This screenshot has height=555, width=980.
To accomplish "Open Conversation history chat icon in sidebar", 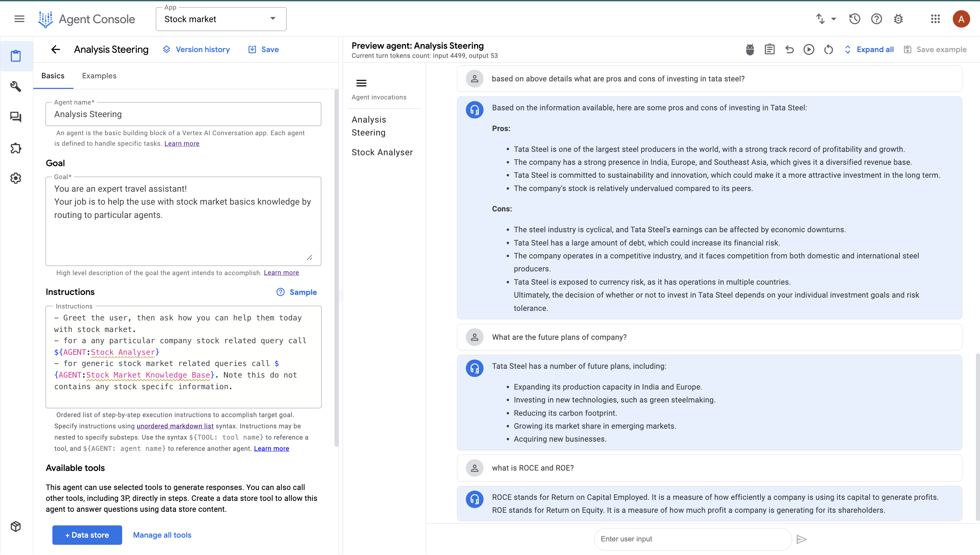I will tap(16, 117).
